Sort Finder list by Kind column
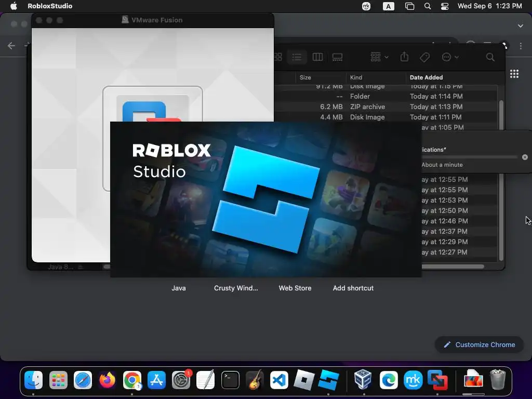This screenshot has height=399, width=532. click(x=376, y=77)
